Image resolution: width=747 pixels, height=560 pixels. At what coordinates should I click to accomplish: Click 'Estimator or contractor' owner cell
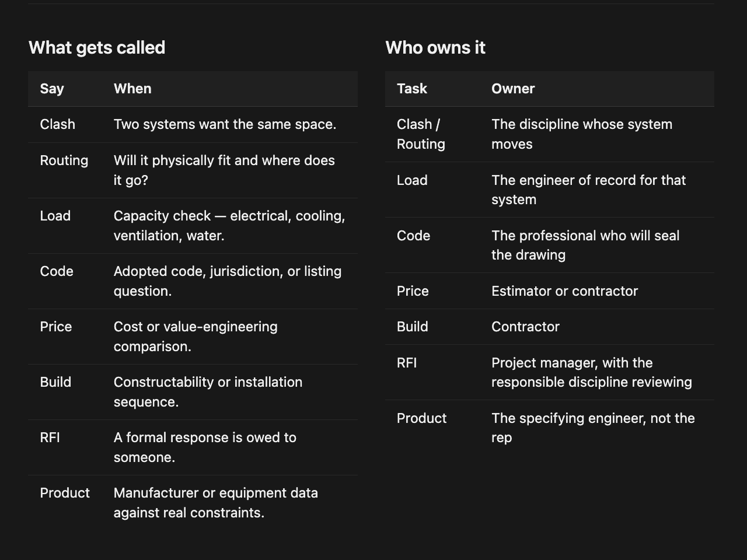564,291
